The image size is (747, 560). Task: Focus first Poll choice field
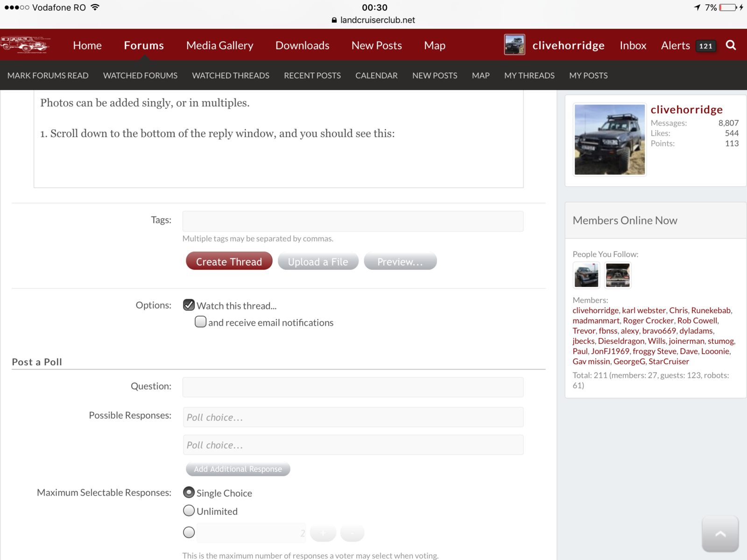click(x=352, y=417)
